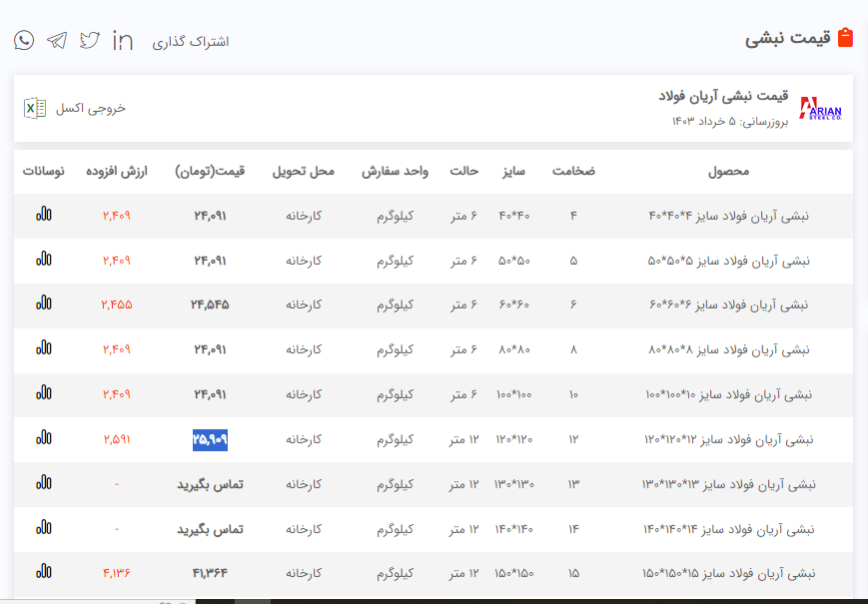Viewport: 868px width, 604px height.
Task: Open product نبشی آریان فولاد سایز 100*100*10
Action: (729, 394)
